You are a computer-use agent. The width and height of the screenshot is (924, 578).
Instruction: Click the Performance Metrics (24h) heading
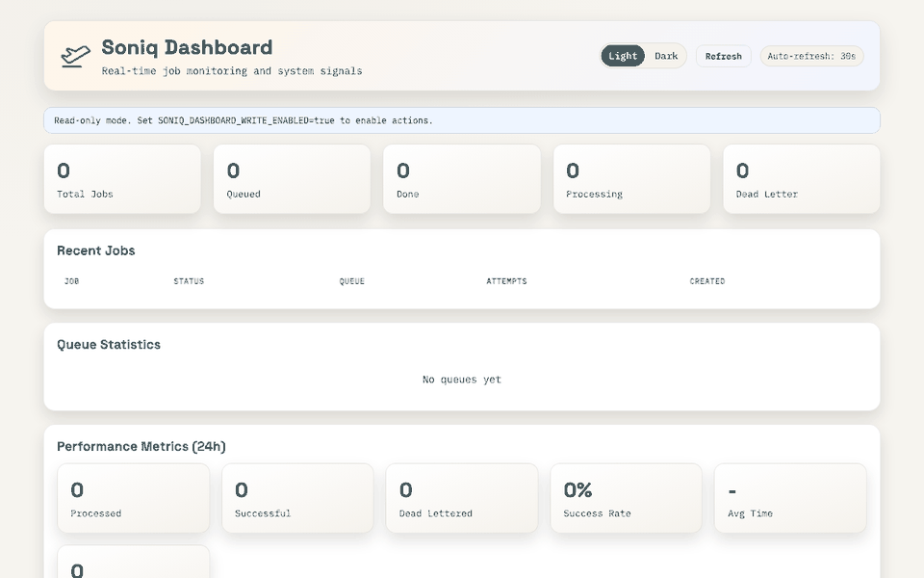(x=141, y=446)
